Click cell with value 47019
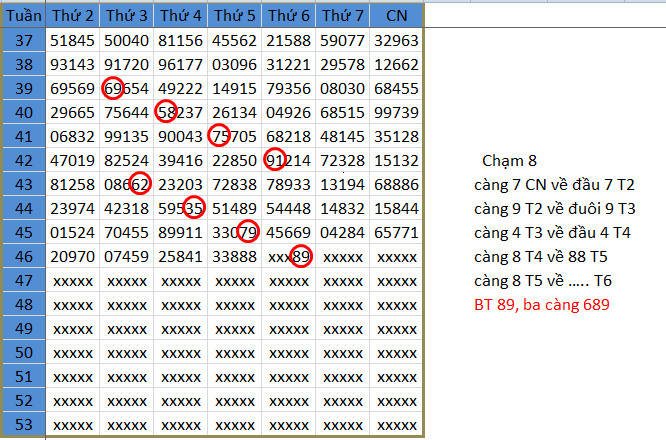This screenshot has height=440, width=666. (x=73, y=161)
